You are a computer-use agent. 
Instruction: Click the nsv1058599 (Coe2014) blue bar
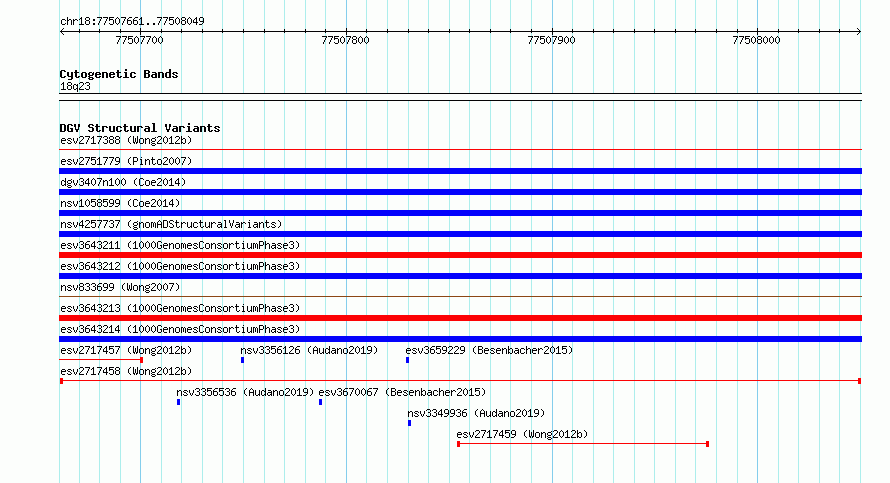click(x=460, y=213)
